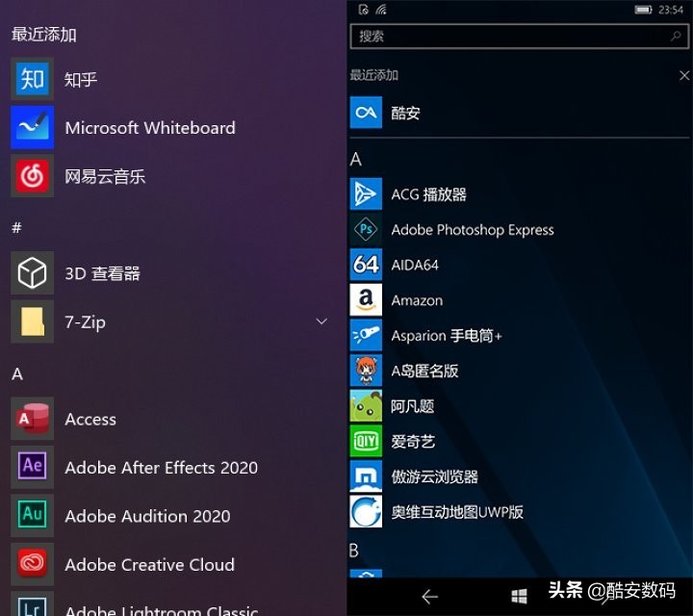Image resolution: width=693 pixels, height=616 pixels.
Task: Open the 酷安 app icon
Action: [366, 113]
